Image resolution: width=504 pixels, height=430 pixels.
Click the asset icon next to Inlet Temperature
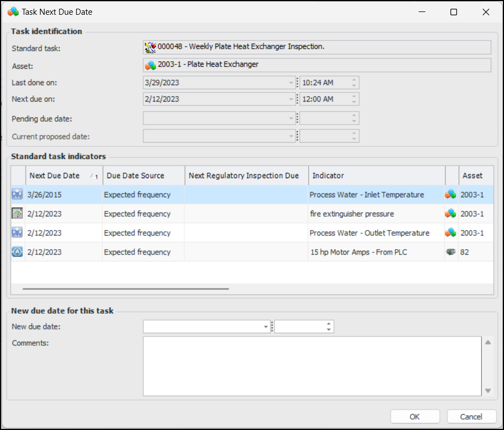pos(450,195)
